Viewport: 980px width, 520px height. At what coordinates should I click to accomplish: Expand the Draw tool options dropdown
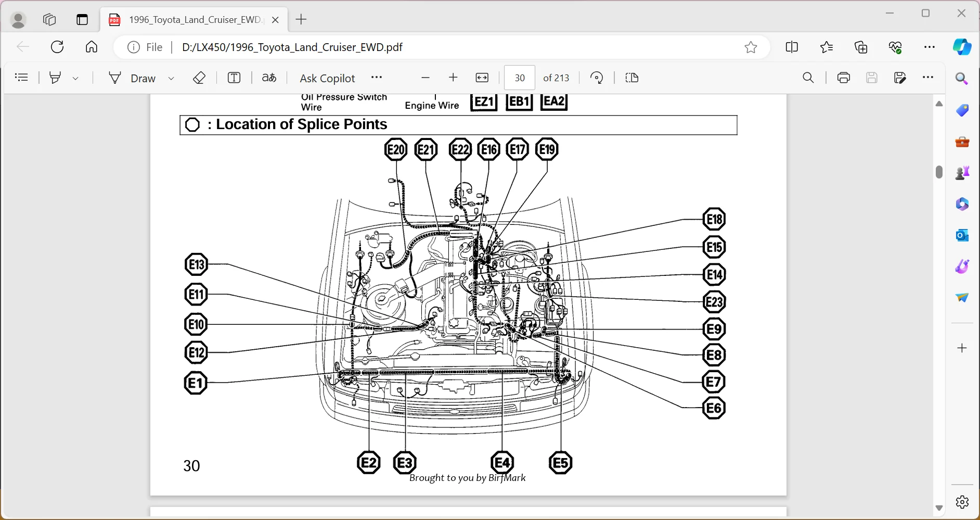point(171,79)
